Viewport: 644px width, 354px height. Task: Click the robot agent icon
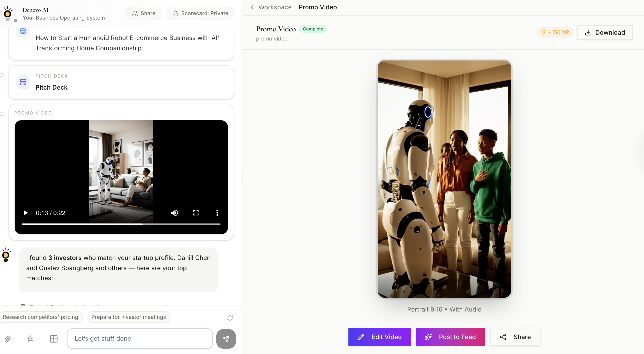(30, 339)
